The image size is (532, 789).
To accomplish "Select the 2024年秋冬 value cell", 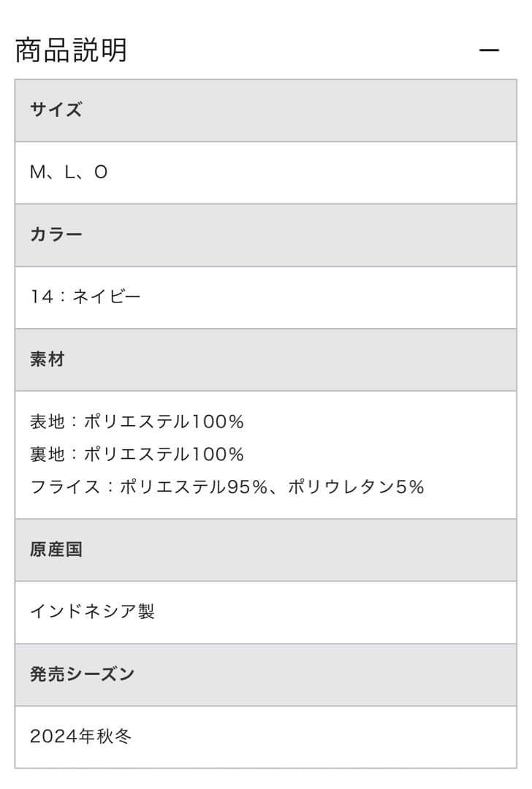I will pyautogui.click(x=266, y=736).
